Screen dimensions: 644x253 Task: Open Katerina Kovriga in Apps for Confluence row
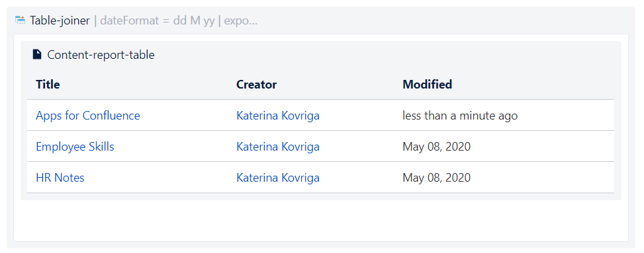pos(277,116)
